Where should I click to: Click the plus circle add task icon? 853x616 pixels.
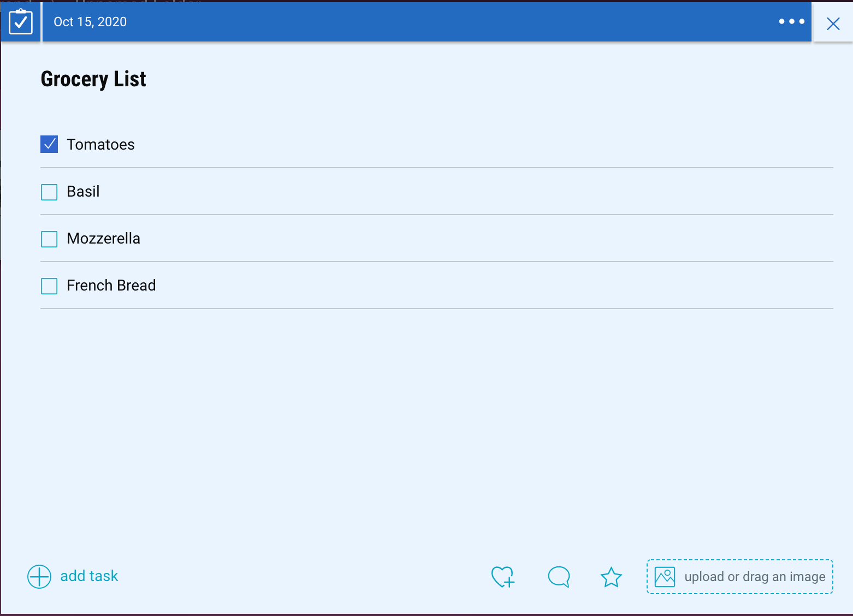click(39, 577)
